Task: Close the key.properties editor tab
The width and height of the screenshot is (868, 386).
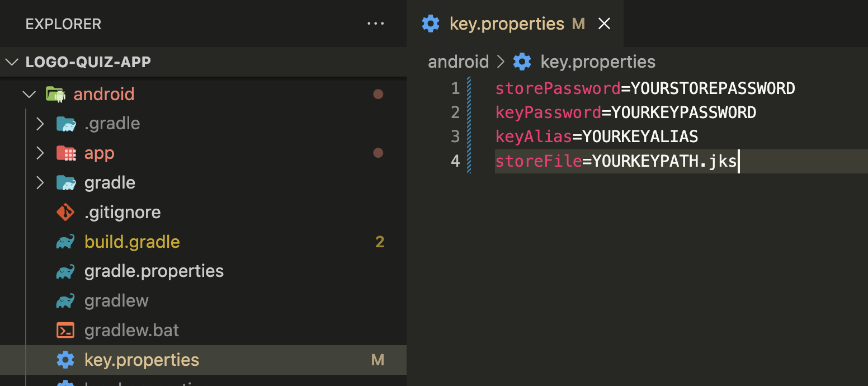Action: pyautogui.click(x=604, y=23)
